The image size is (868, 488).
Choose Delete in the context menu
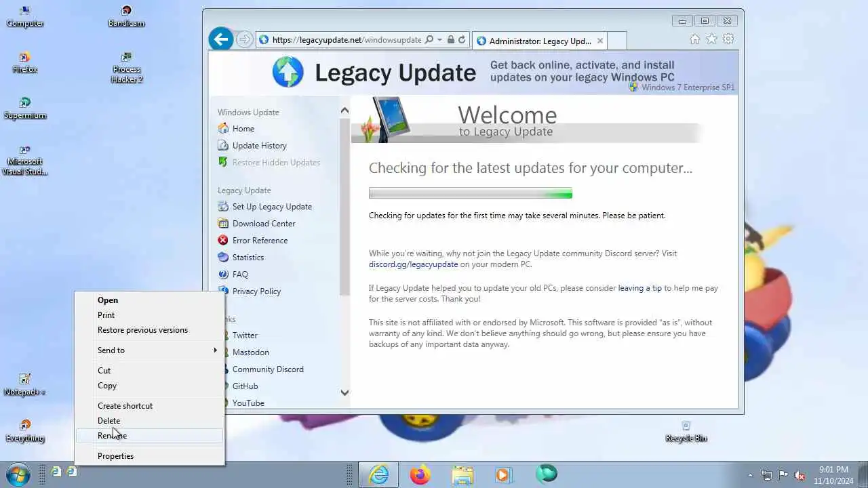tap(149, 421)
